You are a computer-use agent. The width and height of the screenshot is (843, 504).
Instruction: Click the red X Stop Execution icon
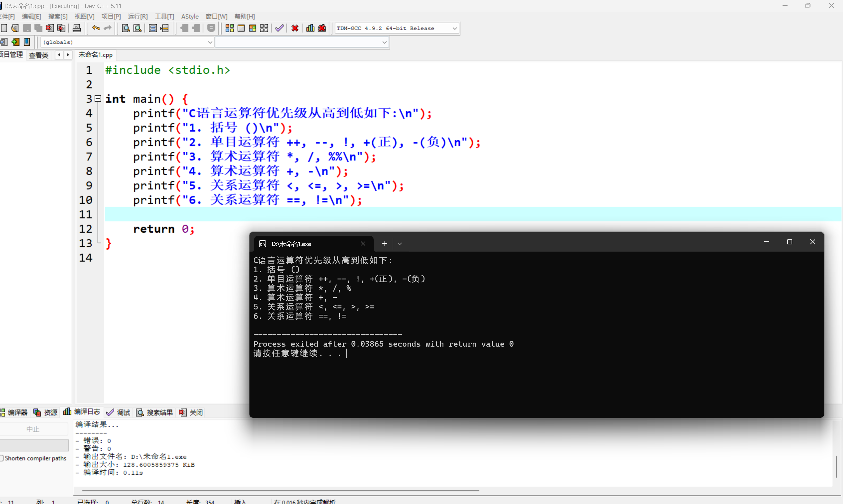tap(295, 28)
